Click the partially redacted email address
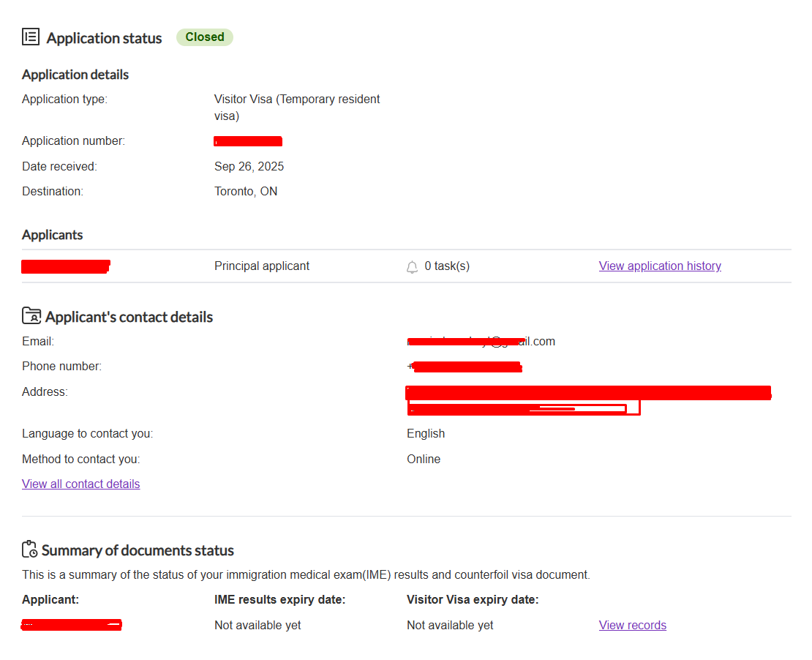This screenshot has height=660, width=812. (481, 342)
